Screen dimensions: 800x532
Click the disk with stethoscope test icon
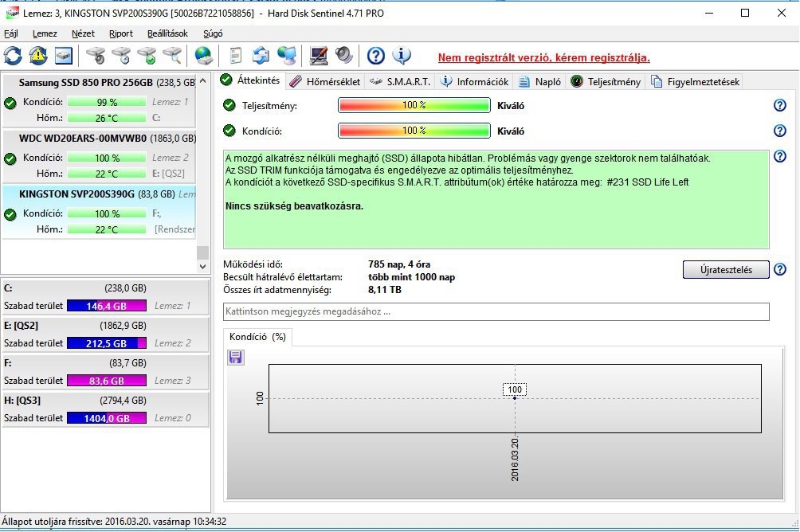96,56
